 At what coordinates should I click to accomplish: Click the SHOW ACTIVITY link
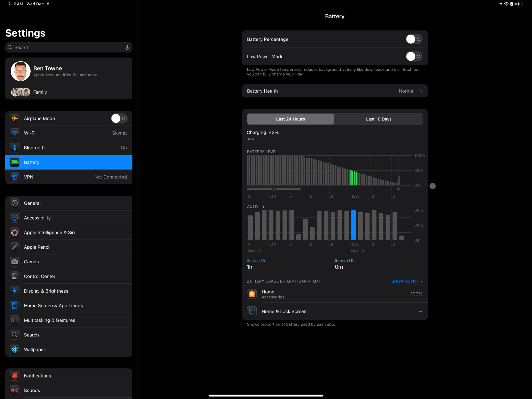tap(407, 281)
